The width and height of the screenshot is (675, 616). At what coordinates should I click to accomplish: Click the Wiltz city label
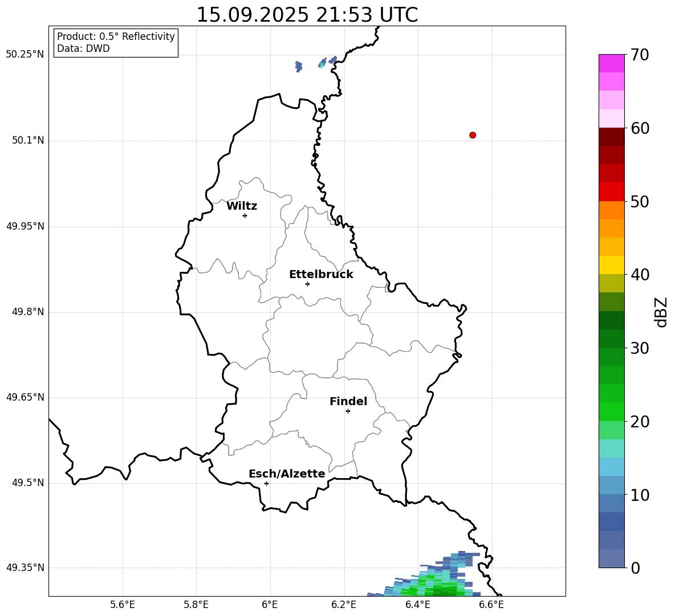tap(242, 206)
